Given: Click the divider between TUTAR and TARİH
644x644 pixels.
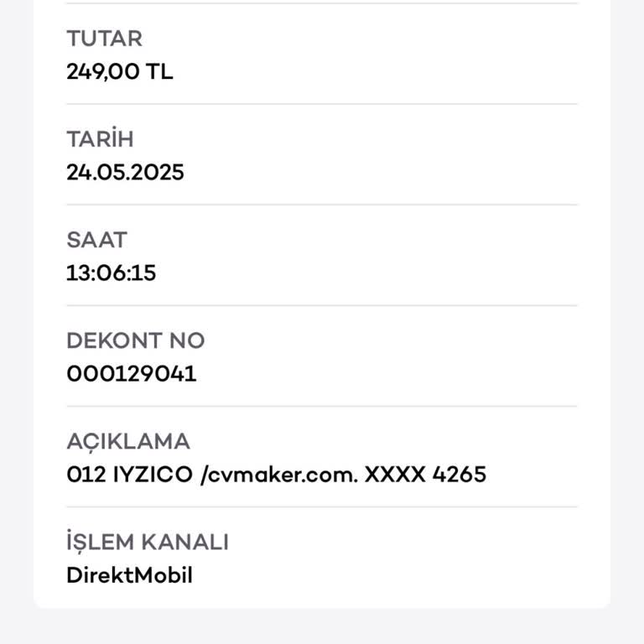Looking at the screenshot, I should pos(322,104).
